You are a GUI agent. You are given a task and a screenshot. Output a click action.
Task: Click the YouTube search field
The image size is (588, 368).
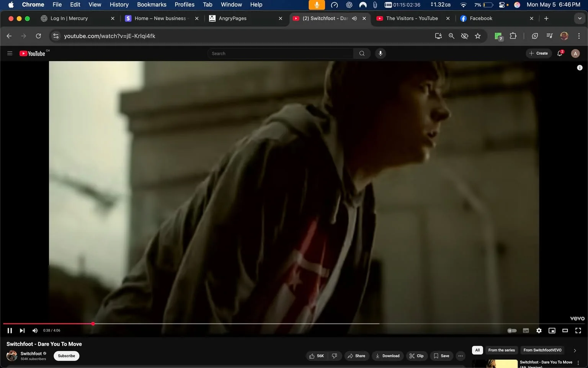280,53
